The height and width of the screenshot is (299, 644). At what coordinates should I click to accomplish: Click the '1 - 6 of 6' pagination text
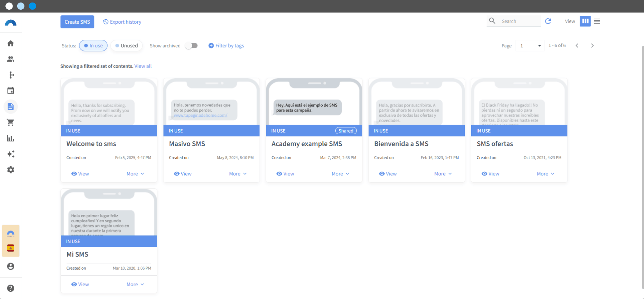pyautogui.click(x=557, y=45)
